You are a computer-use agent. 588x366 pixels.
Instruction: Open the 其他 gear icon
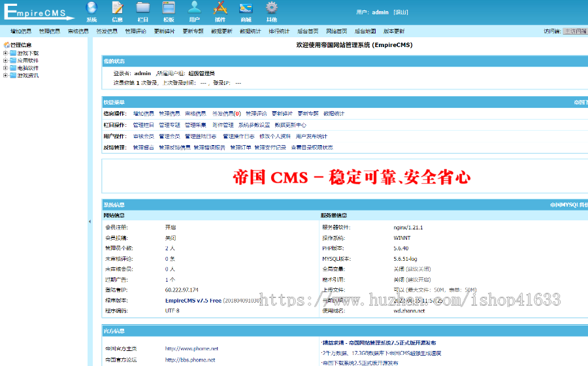[272, 8]
